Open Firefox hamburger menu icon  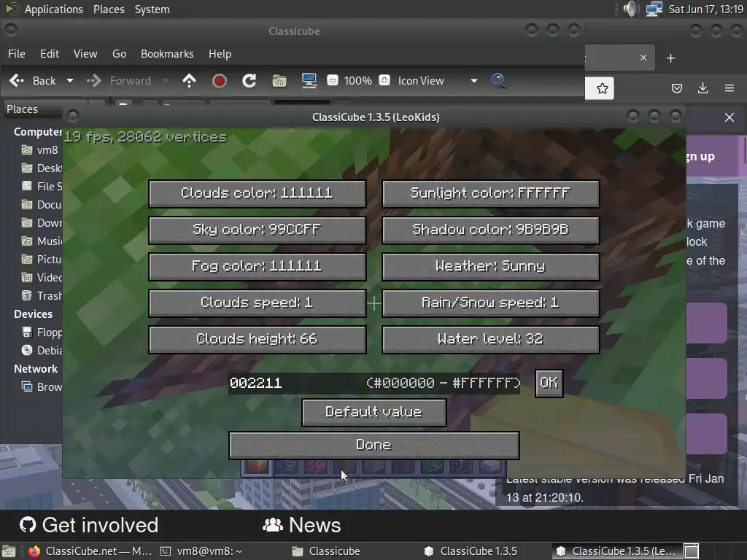(729, 88)
